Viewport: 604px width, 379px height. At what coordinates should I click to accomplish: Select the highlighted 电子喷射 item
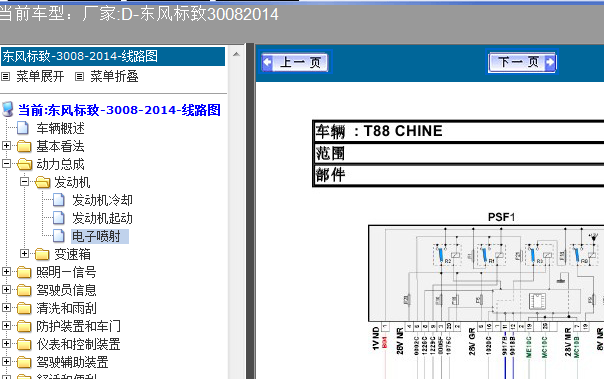(100, 236)
